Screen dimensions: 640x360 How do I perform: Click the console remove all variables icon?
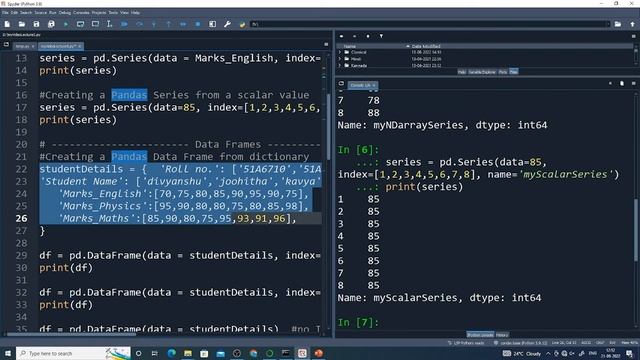[622, 84]
